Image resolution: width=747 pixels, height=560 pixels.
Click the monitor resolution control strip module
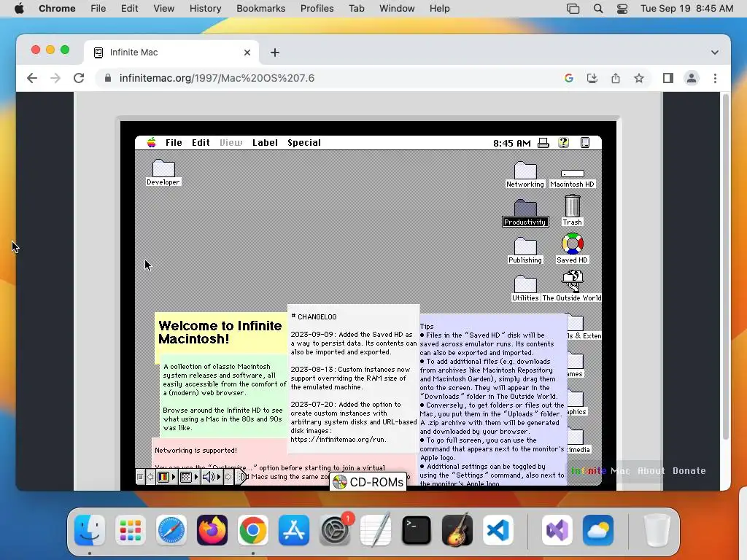click(186, 477)
